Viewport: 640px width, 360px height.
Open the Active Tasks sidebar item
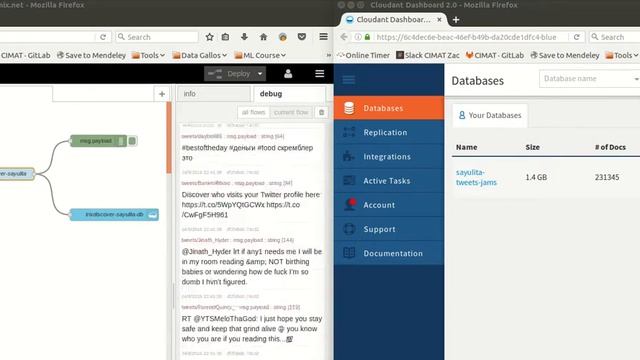point(389,181)
